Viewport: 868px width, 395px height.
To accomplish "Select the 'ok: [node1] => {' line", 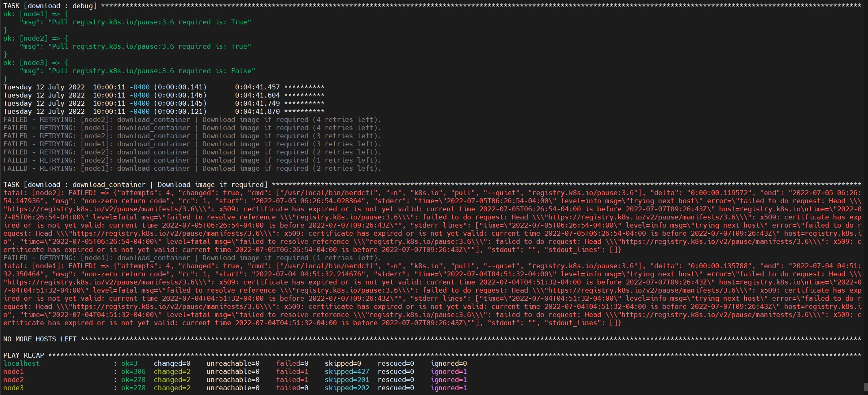I will tap(36, 14).
